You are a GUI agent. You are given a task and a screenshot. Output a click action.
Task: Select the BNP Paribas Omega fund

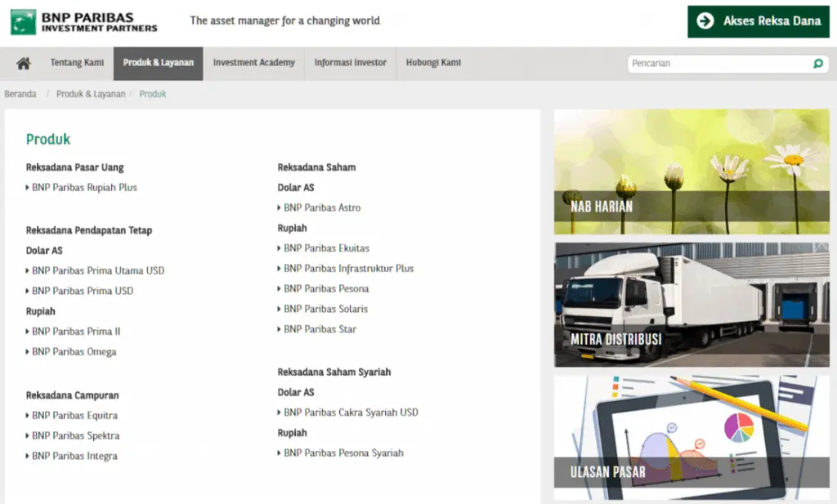(x=74, y=352)
